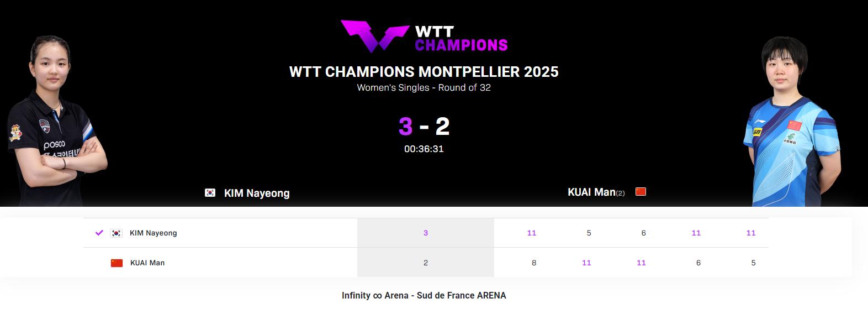The height and width of the screenshot is (314, 868).
Task: Select KIM Nayeong name in the dark header
Action: (x=257, y=193)
